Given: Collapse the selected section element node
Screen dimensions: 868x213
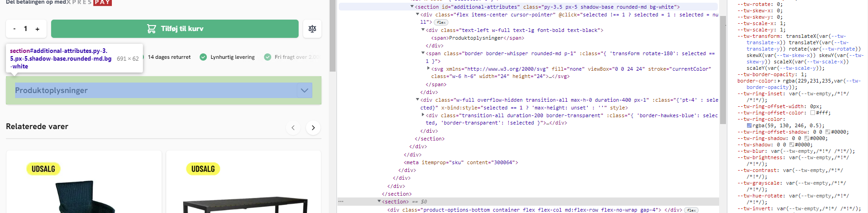Looking at the screenshot, I should (x=379, y=201).
